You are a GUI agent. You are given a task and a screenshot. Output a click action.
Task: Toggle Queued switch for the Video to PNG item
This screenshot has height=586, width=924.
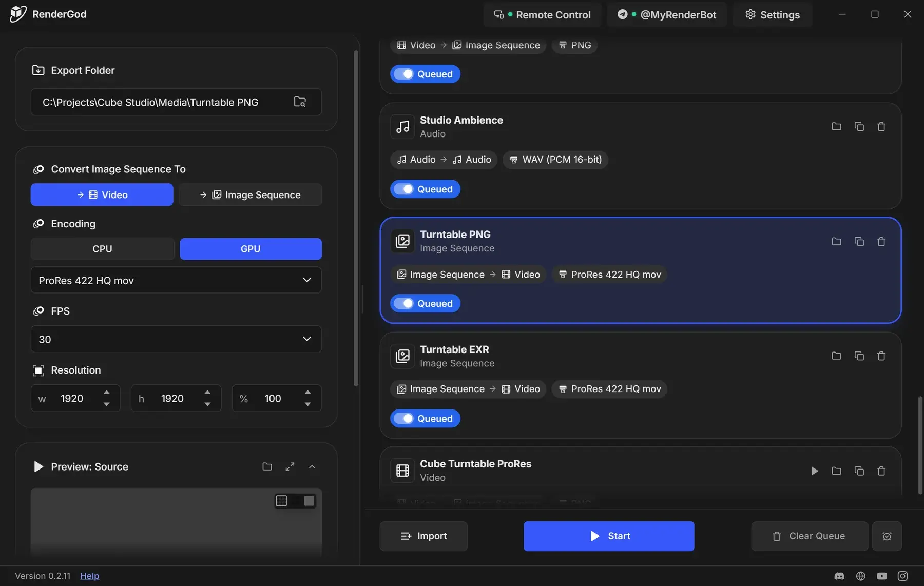(x=425, y=74)
